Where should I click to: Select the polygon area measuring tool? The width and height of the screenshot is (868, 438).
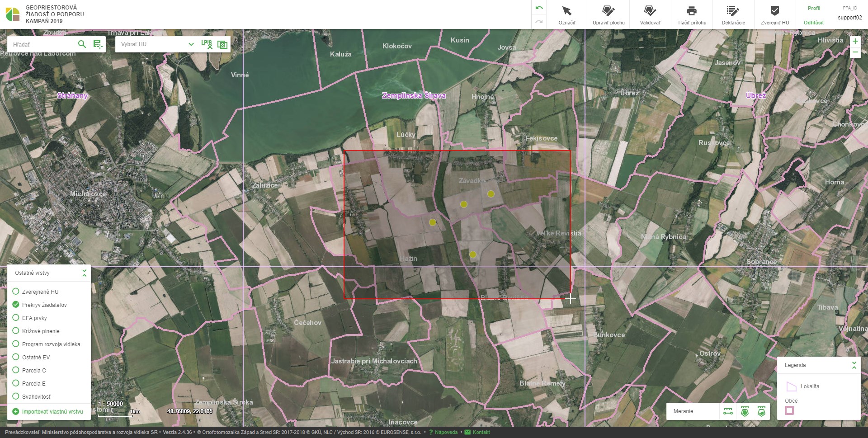[745, 411]
